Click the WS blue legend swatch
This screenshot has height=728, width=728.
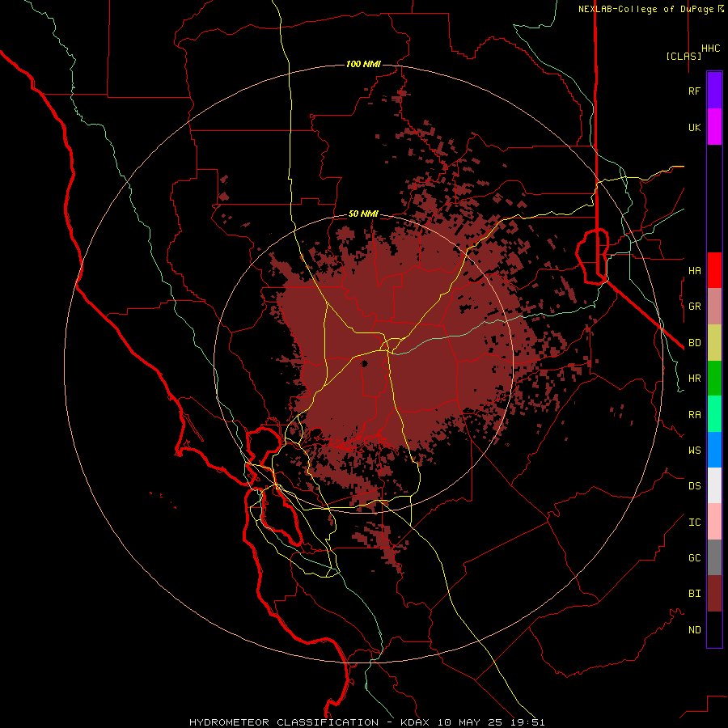714,450
